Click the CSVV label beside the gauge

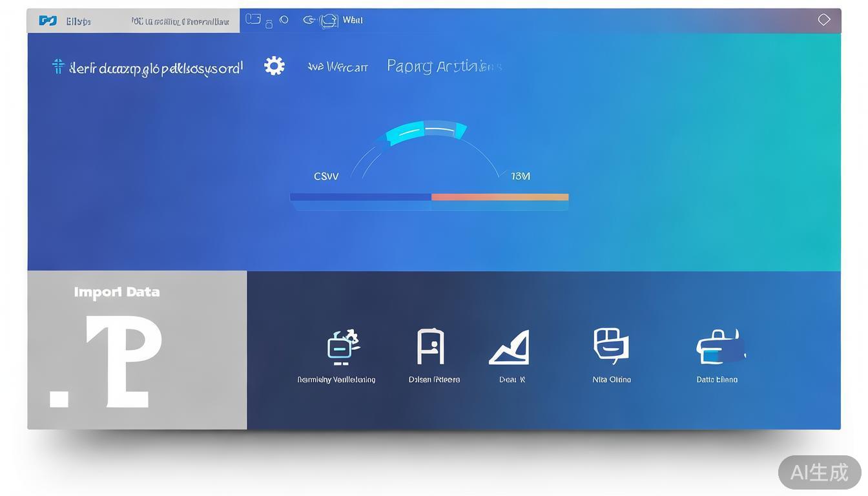326,176
